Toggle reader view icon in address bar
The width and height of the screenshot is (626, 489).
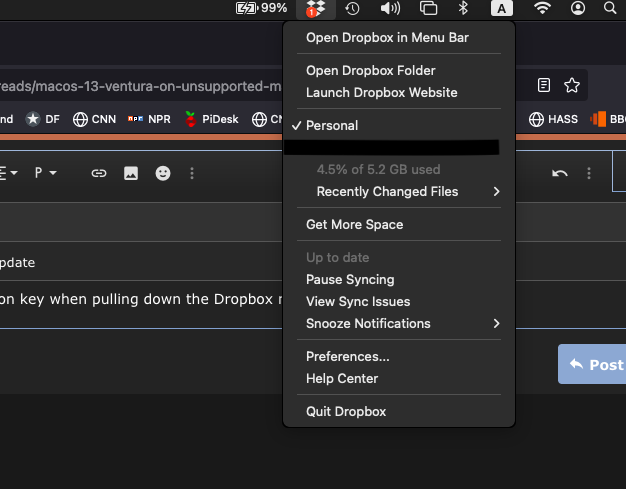544,86
